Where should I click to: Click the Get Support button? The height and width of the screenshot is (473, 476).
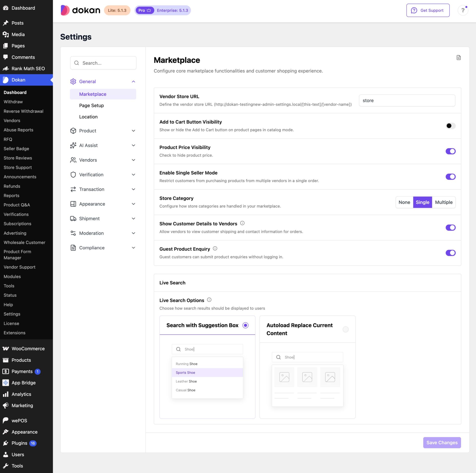pyautogui.click(x=428, y=10)
